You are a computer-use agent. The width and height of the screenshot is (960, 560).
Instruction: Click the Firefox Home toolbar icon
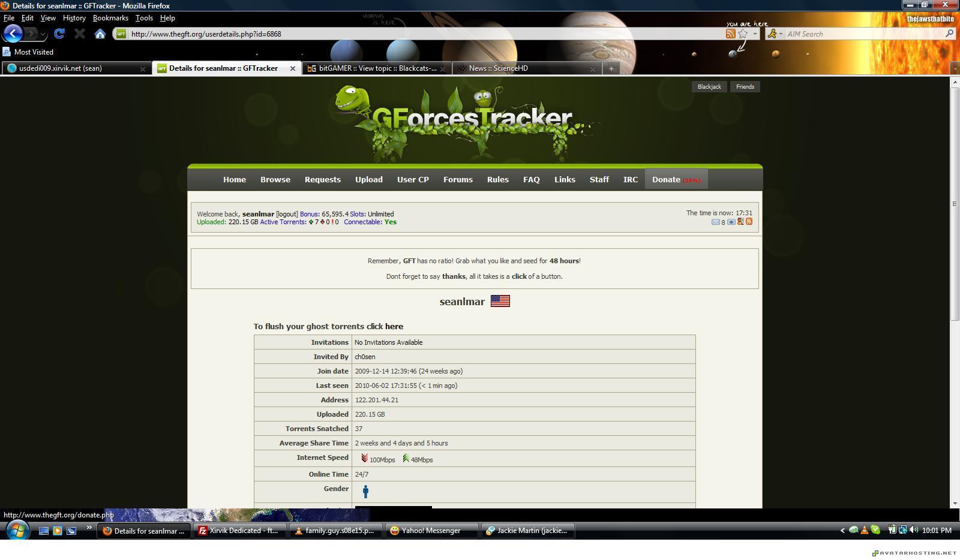coord(100,34)
